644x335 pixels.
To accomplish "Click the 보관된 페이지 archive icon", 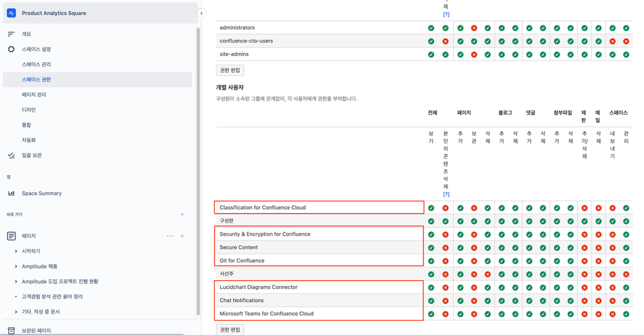I will click(11, 330).
